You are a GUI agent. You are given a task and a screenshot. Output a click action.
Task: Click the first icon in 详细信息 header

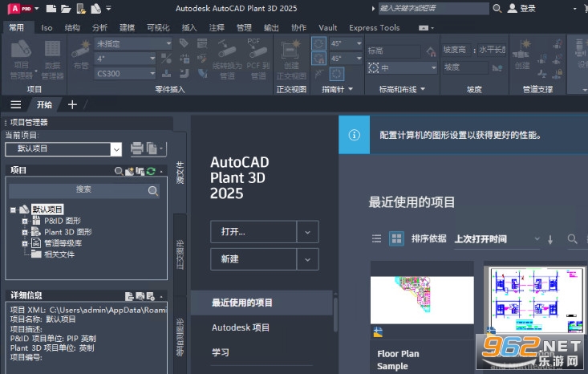pyautogui.click(x=129, y=296)
